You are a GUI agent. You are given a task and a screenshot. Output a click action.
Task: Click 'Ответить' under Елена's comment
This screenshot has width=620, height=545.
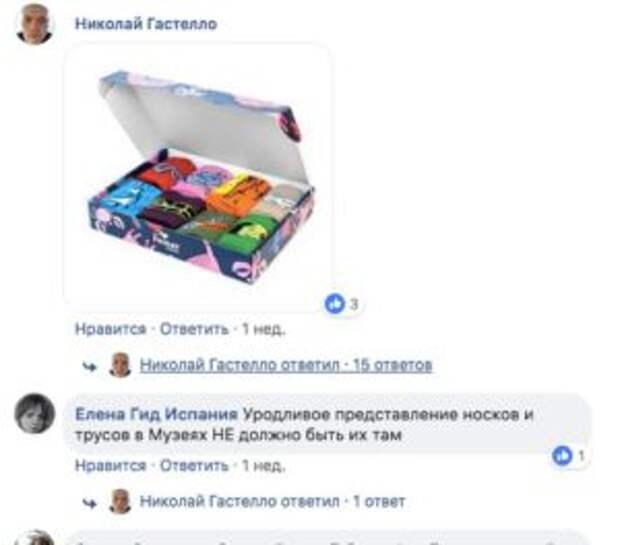tap(194, 466)
